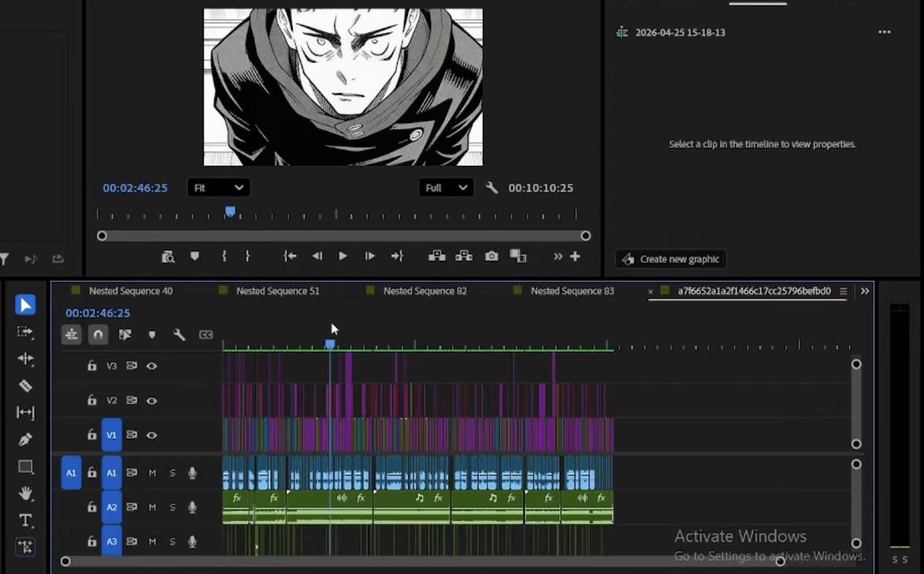
Task: Step back one frame
Action: click(x=316, y=256)
